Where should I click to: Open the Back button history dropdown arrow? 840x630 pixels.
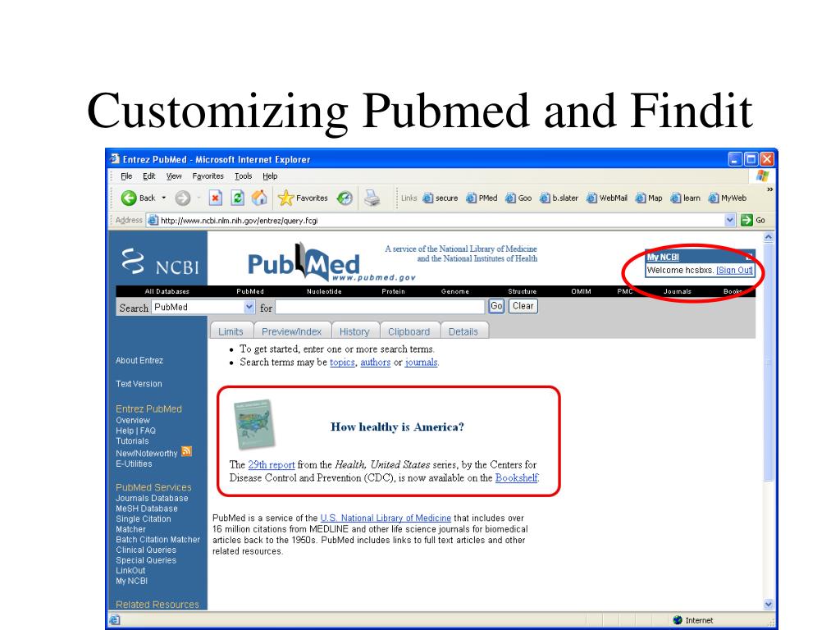tap(164, 199)
